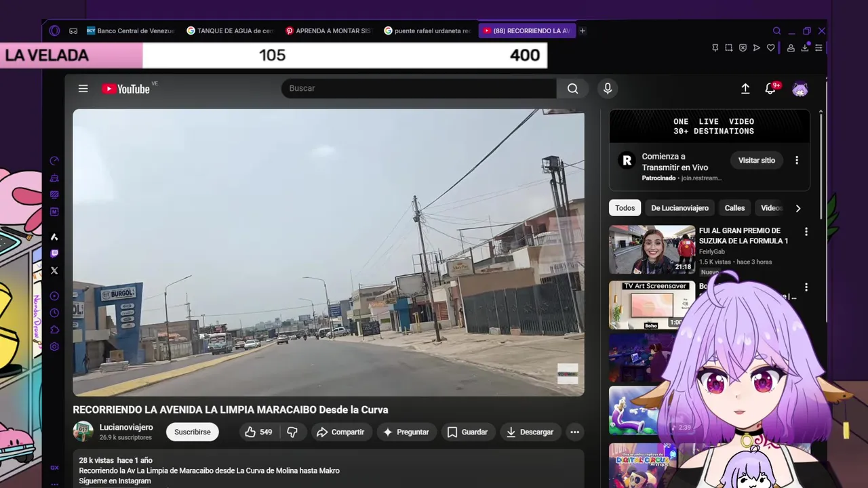This screenshot has height=488, width=868.
Task: Open the YouTube hamburger guide menu
Action: tap(83, 88)
